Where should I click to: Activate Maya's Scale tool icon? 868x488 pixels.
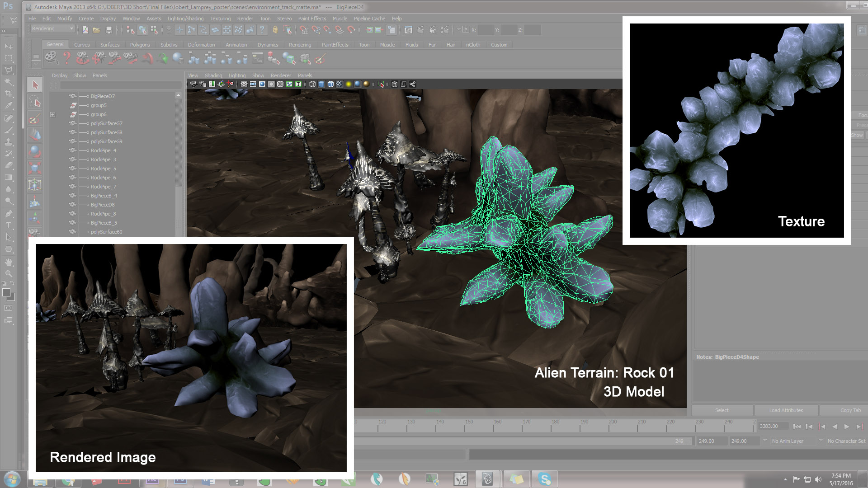click(35, 168)
